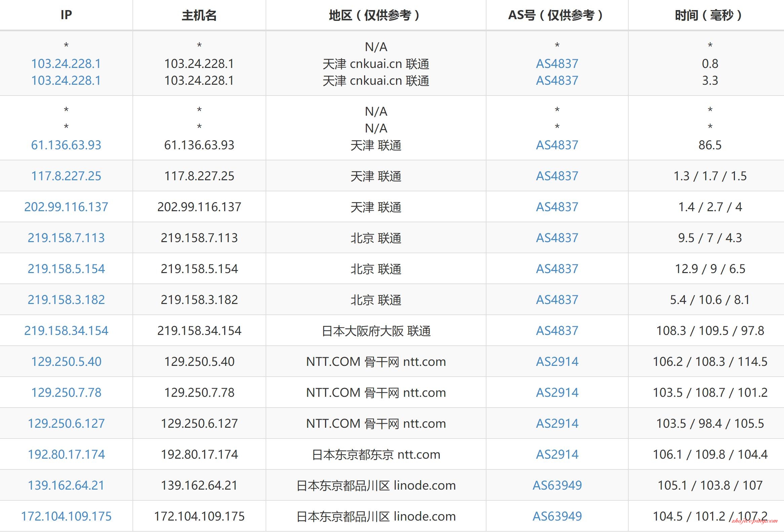The width and height of the screenshot is (784, 532).
Task: Click the 主机名 column header
Action: [x=199, y=15]
